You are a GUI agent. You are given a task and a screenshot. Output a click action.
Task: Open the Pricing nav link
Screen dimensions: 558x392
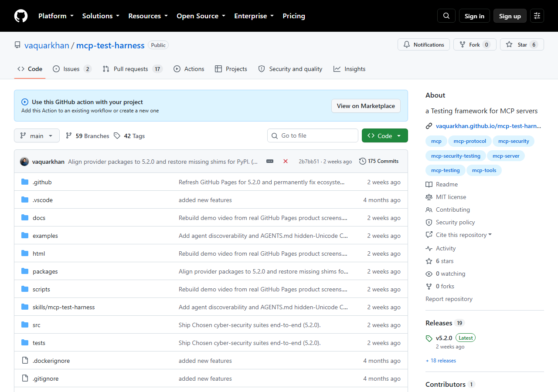click(294, 16)
